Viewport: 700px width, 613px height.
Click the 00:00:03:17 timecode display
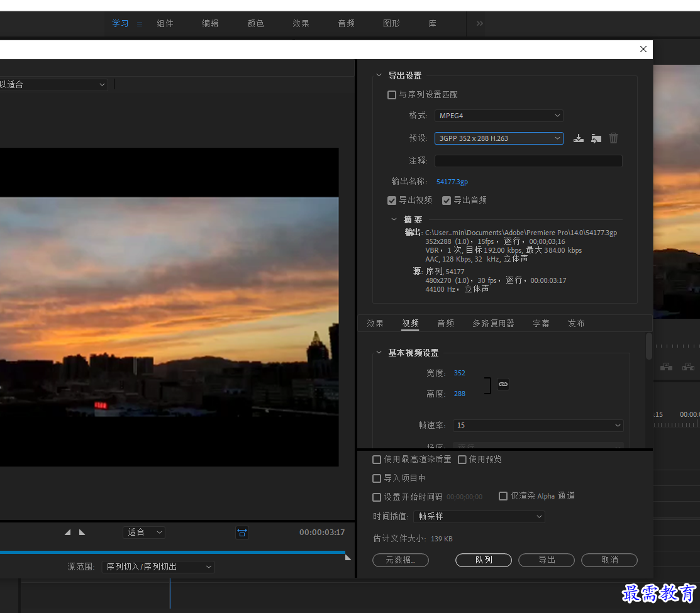[x=322, y=533]
